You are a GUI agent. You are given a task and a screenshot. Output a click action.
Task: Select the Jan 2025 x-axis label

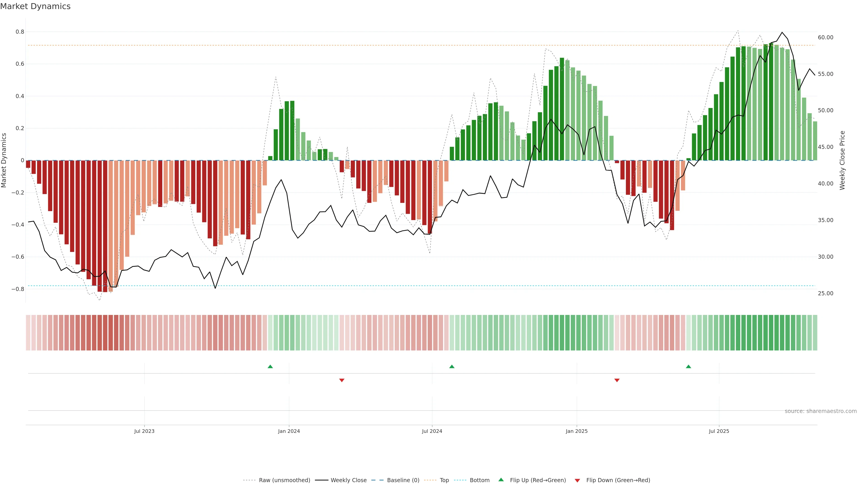point(577,431)
